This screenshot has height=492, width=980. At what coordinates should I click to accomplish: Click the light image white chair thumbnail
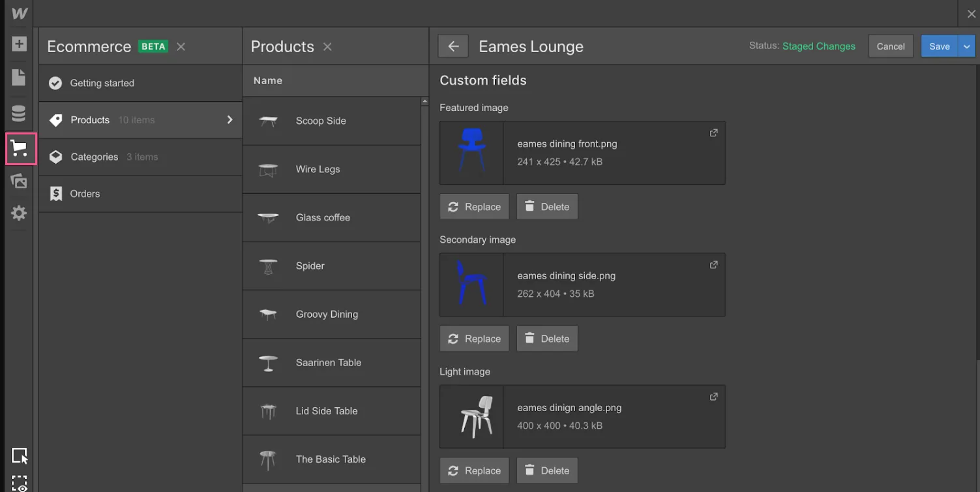click(471, 416)
